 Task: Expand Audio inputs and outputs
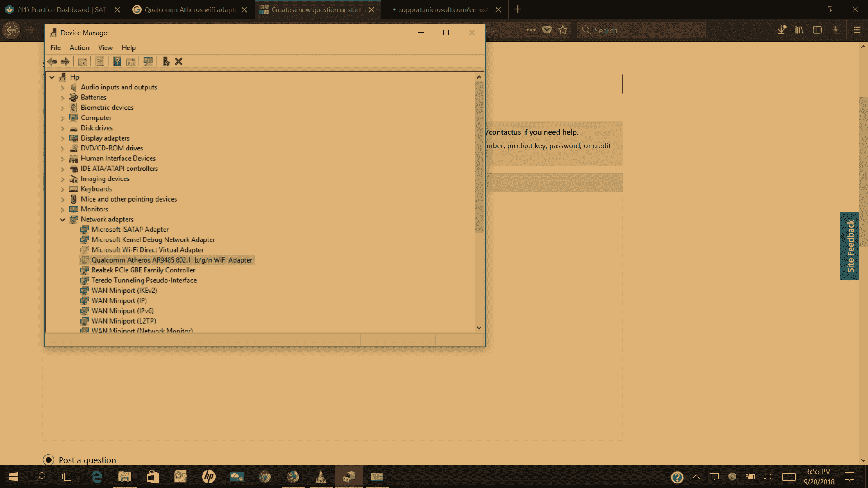[x=62, y=88]
